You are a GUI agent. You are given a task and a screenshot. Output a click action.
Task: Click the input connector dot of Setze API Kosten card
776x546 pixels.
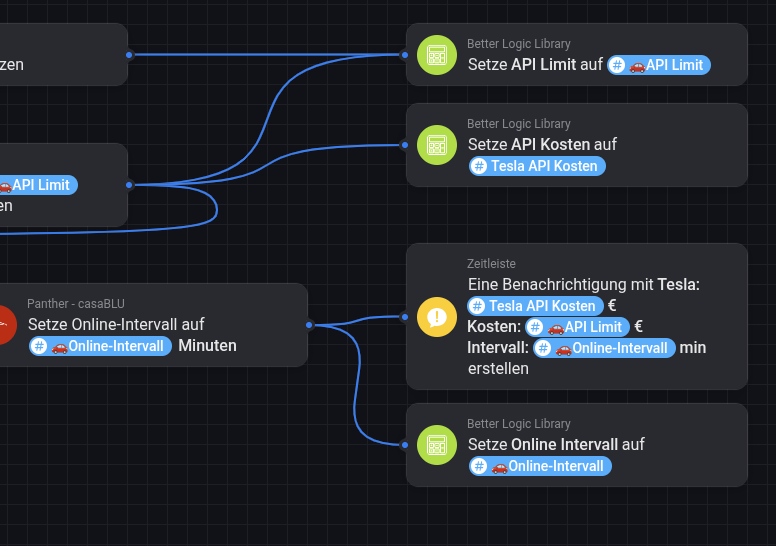click(x=405, y=145)
